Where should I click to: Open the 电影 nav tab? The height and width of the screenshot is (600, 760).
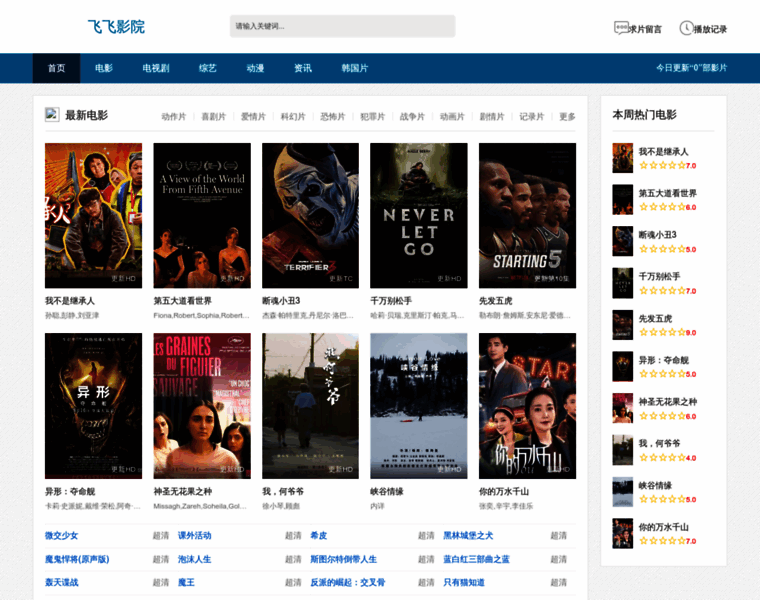click(x=104, y=68)
